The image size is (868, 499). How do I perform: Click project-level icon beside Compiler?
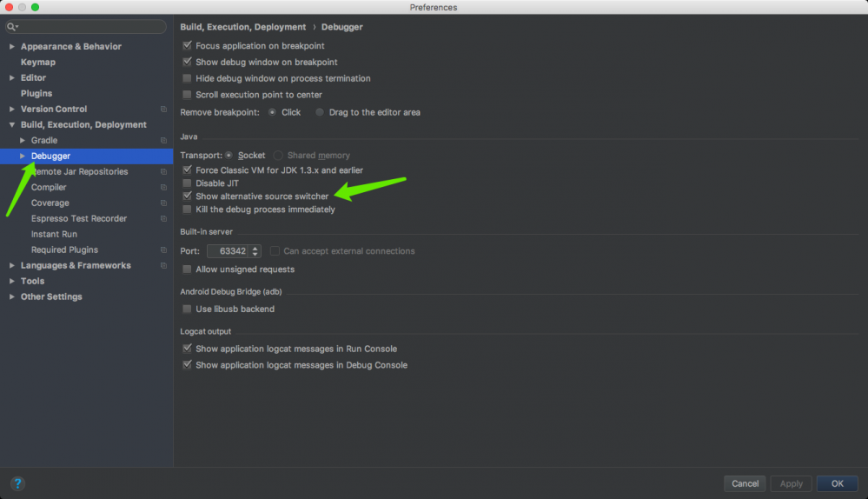tap(163, 187)
